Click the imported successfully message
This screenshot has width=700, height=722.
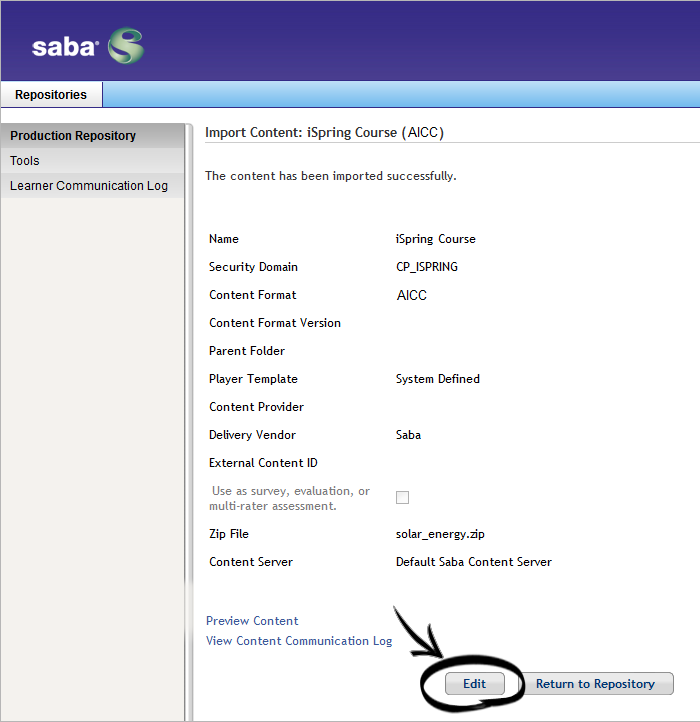[x=331, y=176]
